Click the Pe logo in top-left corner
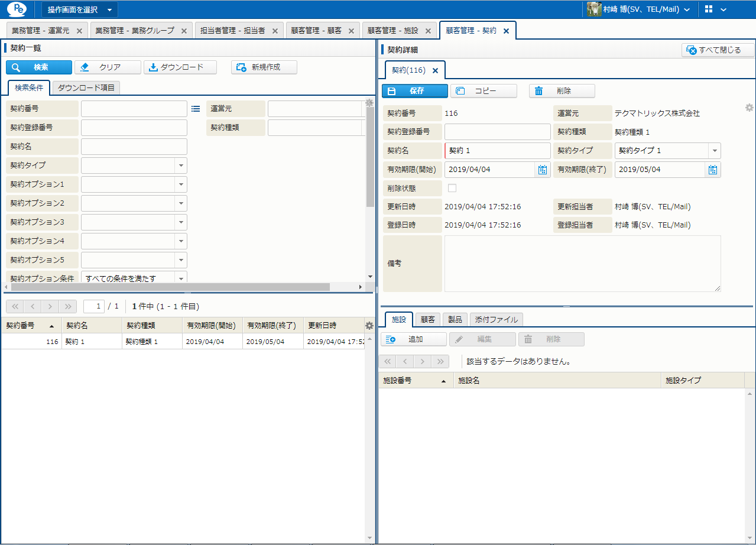Image resolution: width=756 pixels, height=545 pixels. [x=16, y=9]
